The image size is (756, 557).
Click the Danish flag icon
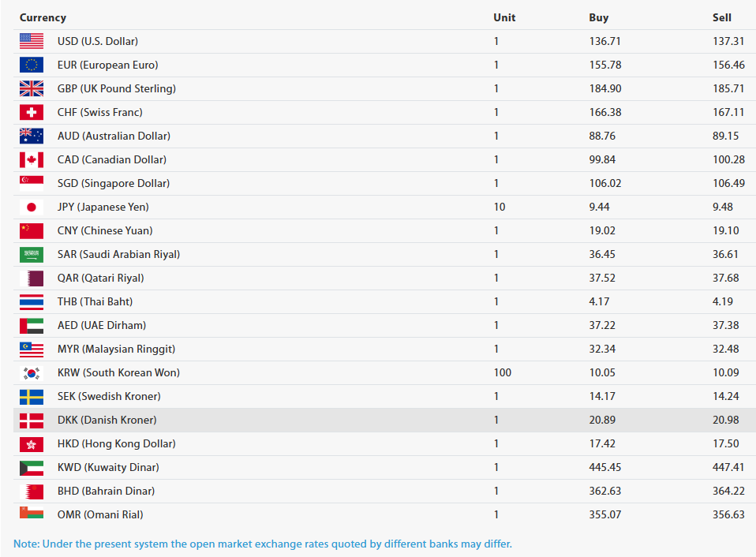(x=32, y=421)
